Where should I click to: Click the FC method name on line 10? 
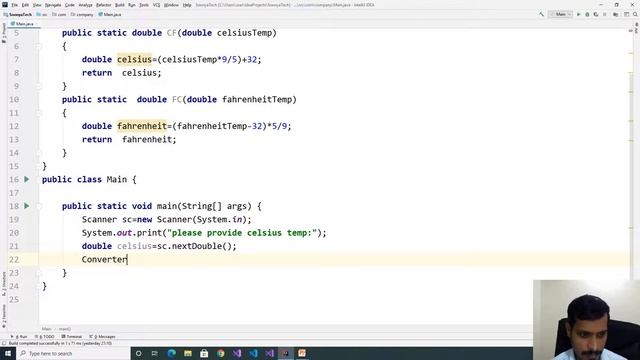[x=177, y=99]
